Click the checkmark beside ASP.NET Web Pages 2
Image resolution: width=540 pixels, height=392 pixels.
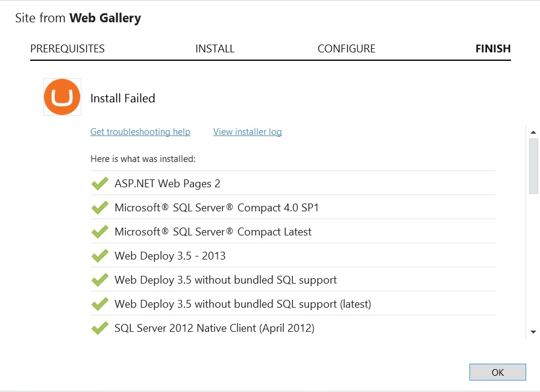[100, 184]
